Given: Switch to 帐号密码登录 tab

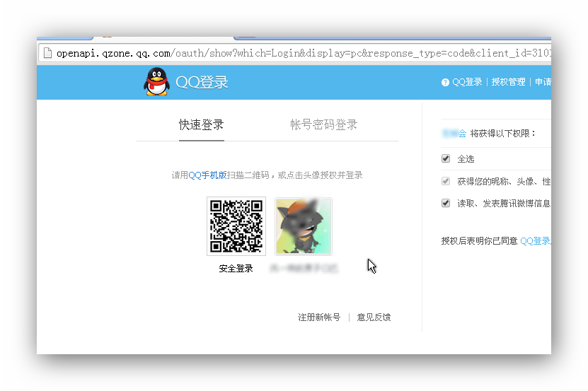Looking at the screenshot, I should pyautogui.click(x=323, y=124).
